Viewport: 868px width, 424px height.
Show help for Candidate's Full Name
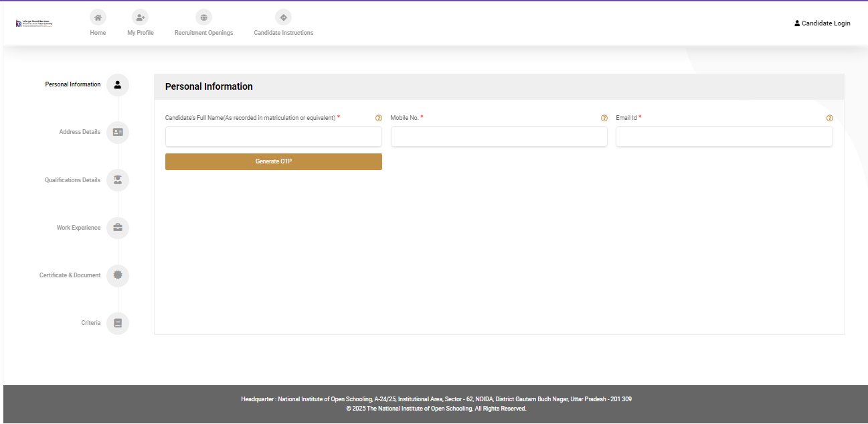click(x=379, y=118)
